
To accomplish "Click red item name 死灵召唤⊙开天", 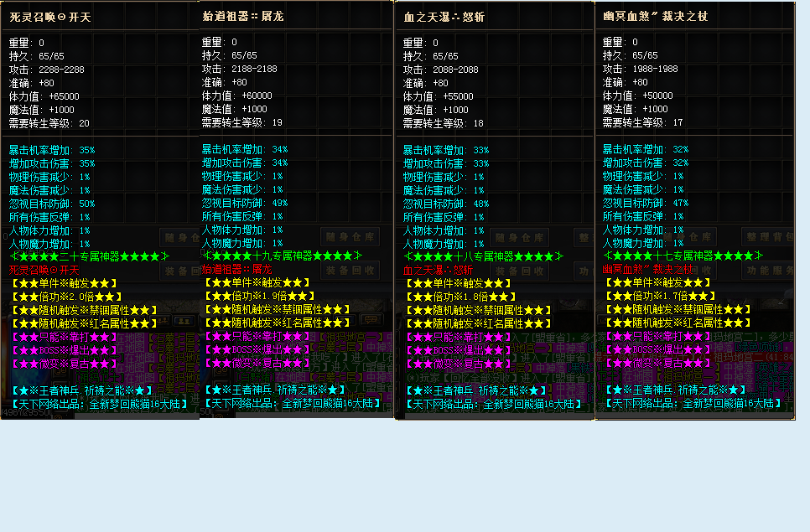I will (44, 270).
